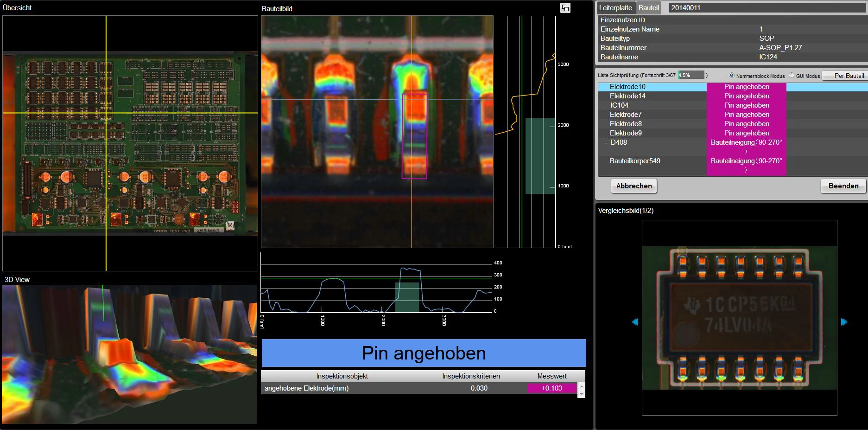Select Elektrode14 in the inspection list

(x=627, y=96)
